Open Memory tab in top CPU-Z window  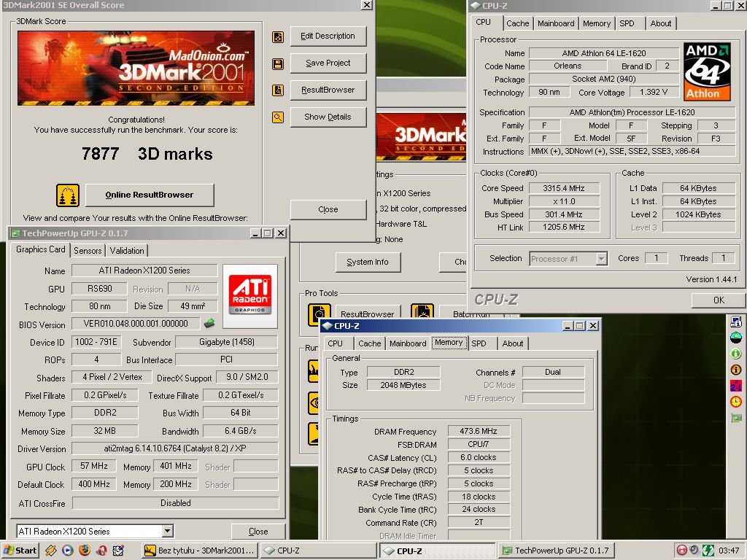pos(597,23)
